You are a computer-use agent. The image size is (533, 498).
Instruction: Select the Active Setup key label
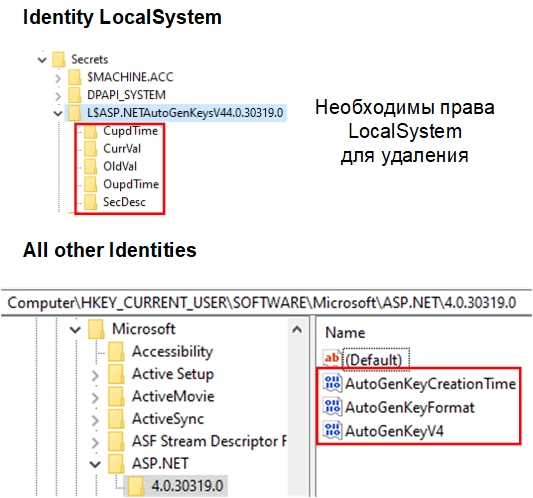pyautogui.click(x=173, y=374)
